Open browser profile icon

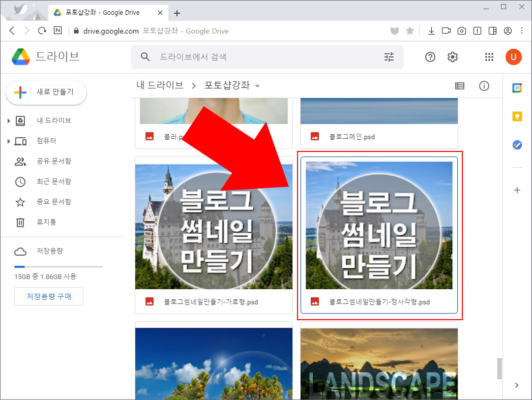[x=508, y=31]
